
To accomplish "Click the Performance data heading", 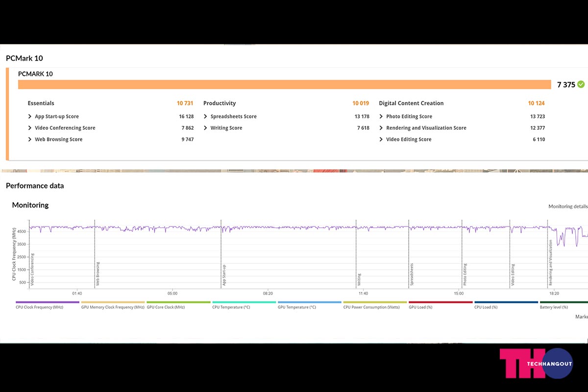I will click(35, 186).
